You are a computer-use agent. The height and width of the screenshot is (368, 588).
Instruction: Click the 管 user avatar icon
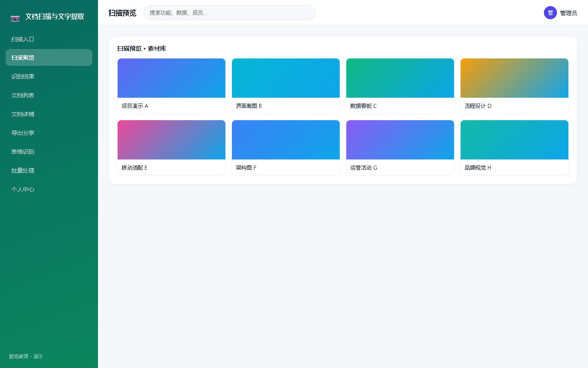pos(550,13)
